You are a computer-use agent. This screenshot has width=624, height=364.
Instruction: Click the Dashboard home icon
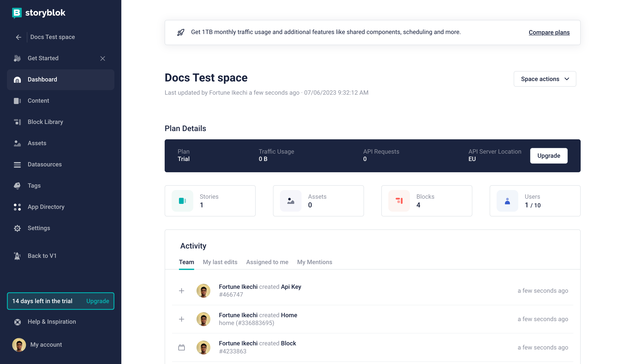pos(17,80)
